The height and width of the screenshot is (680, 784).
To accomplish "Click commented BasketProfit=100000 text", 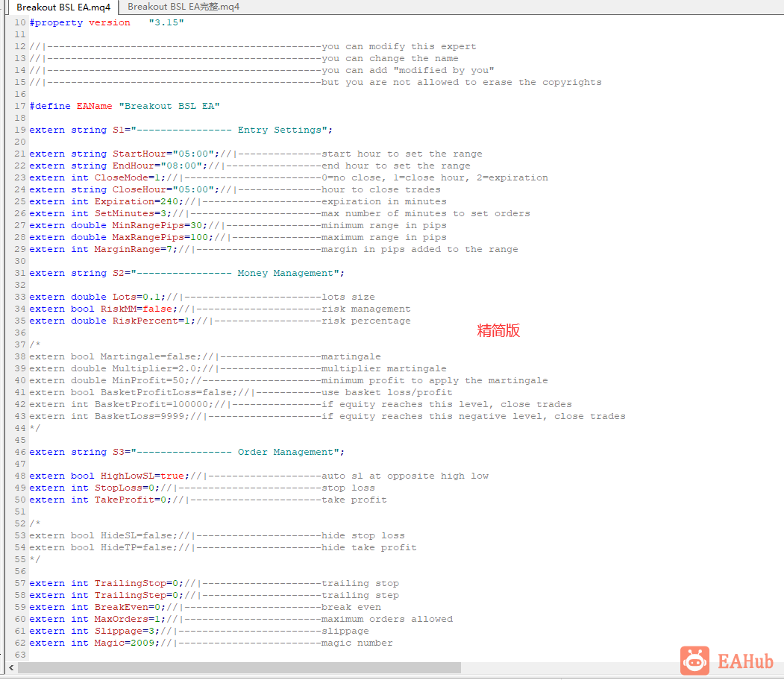I will tap(151, 405).
